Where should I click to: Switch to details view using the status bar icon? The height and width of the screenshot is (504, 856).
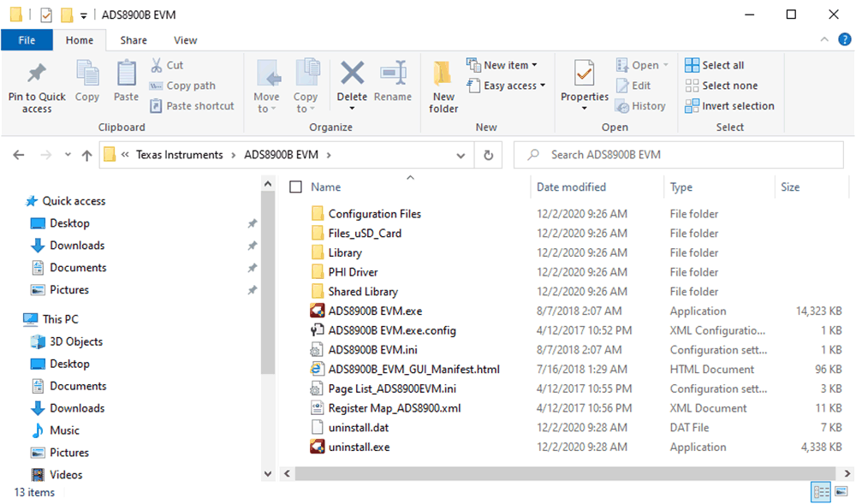coord(820,492)
